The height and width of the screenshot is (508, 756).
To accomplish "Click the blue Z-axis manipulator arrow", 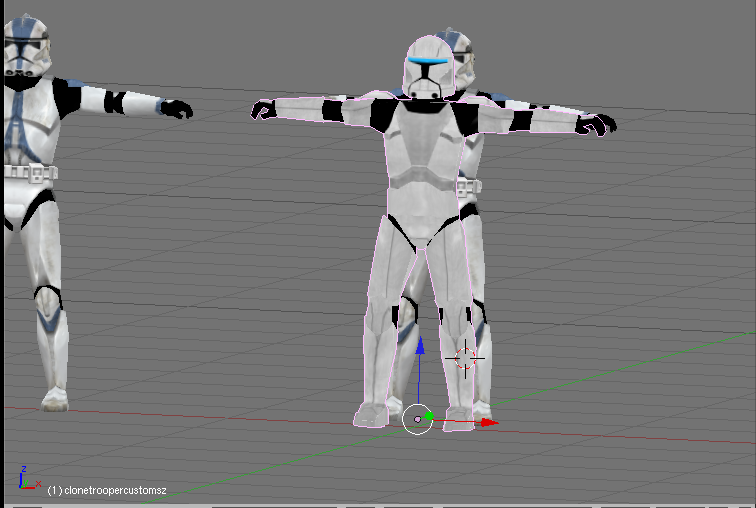I will point(420,345).
